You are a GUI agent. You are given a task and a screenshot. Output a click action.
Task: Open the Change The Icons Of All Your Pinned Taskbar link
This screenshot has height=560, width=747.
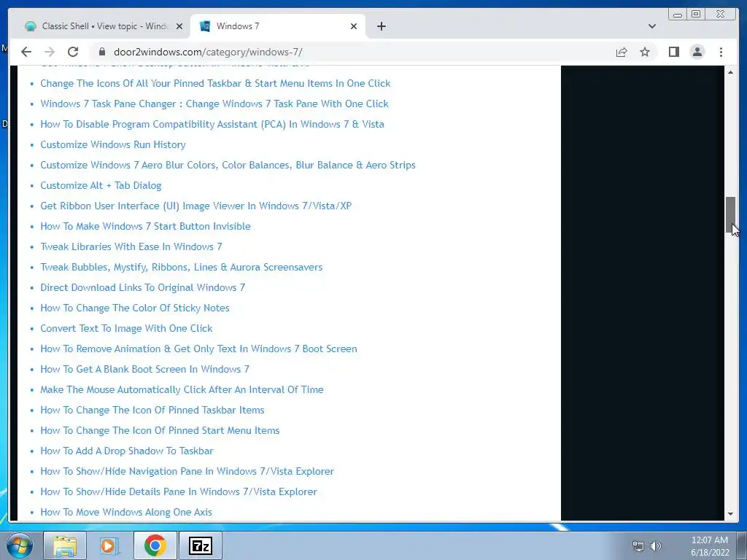tap(215, 83)
